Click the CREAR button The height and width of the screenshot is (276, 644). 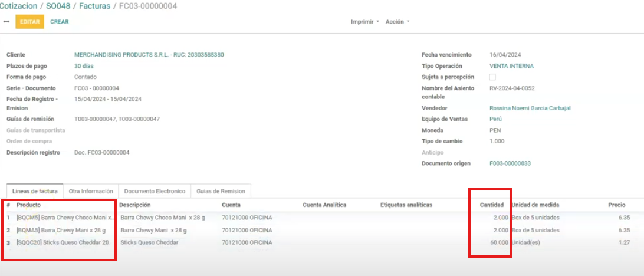[x=59, y=22]
